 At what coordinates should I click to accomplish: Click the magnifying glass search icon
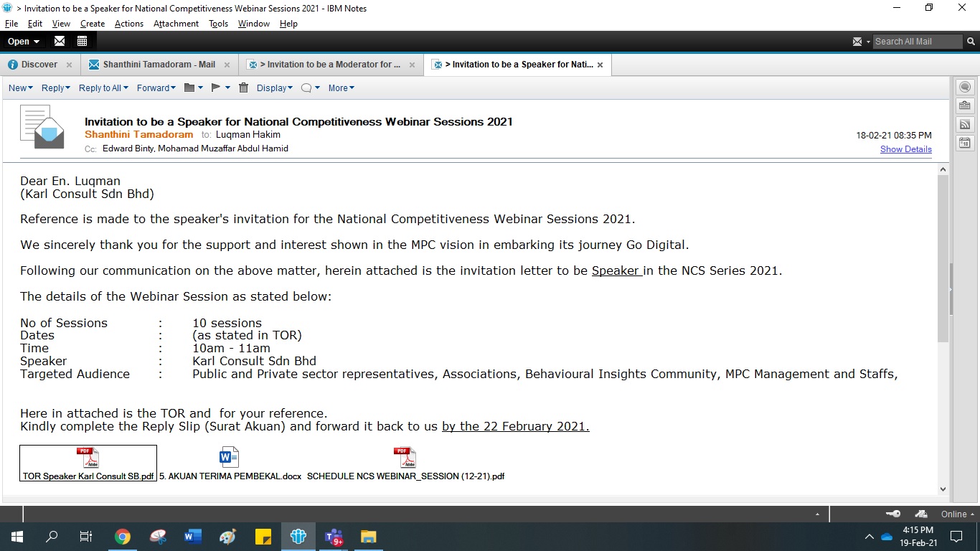[971, 42]
